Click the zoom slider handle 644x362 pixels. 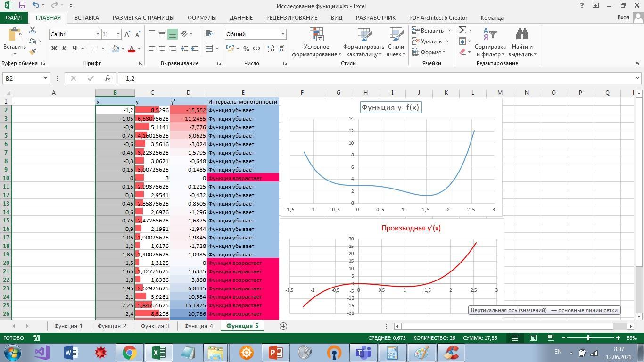[589, 337]
